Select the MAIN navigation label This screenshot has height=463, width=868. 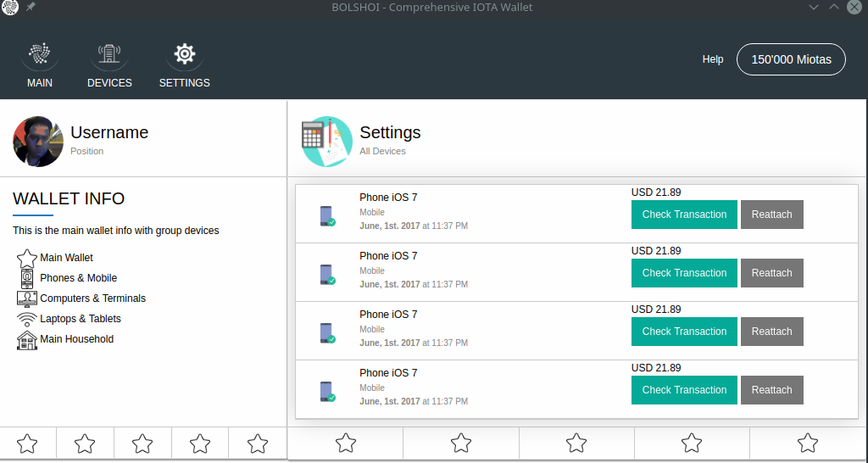40,83
